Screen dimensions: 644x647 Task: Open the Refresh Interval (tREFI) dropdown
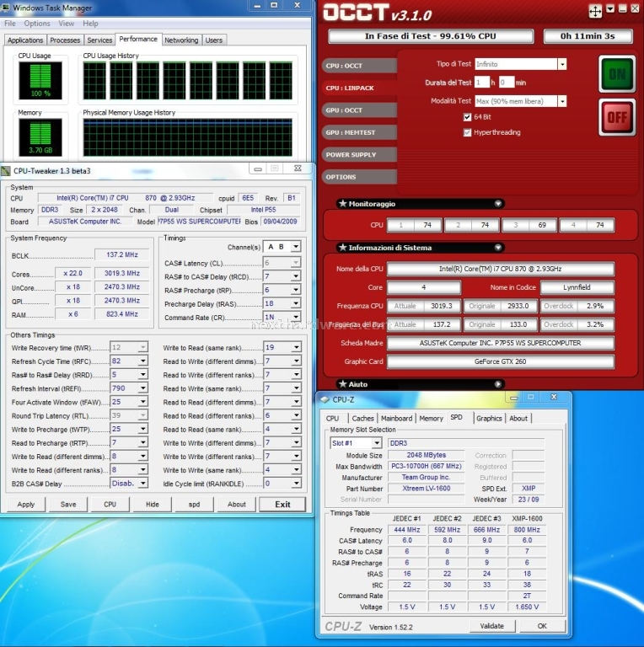[x=142, y=388]
